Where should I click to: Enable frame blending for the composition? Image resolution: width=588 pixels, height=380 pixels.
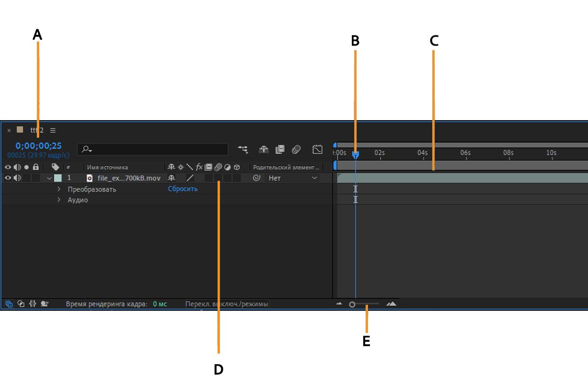coord(280,149)
